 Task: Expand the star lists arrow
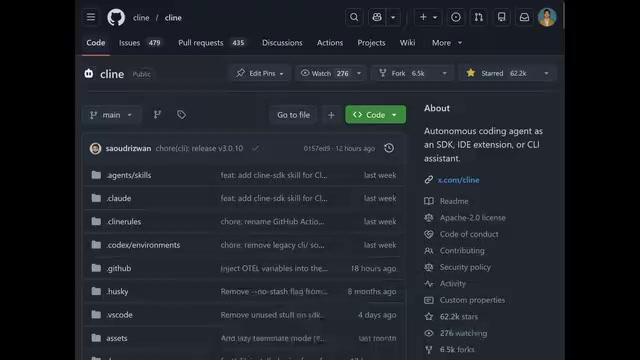click(546, 73)
